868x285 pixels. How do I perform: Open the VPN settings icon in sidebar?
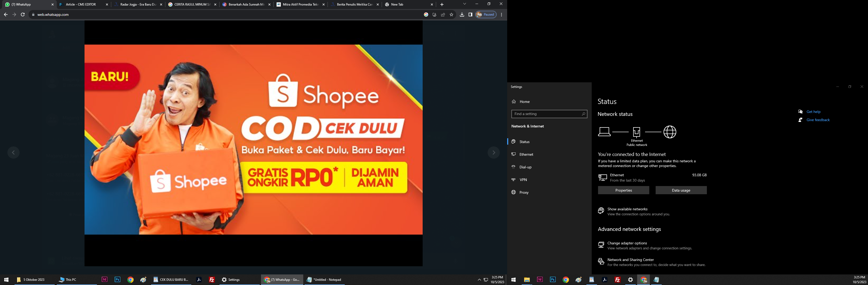click(x=514, y=179)
